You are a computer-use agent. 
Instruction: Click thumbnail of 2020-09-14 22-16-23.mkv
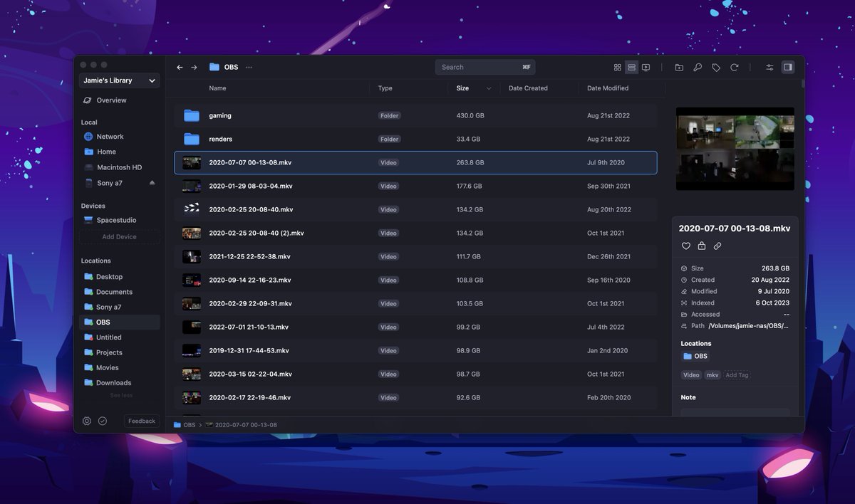tap(192, 280)
